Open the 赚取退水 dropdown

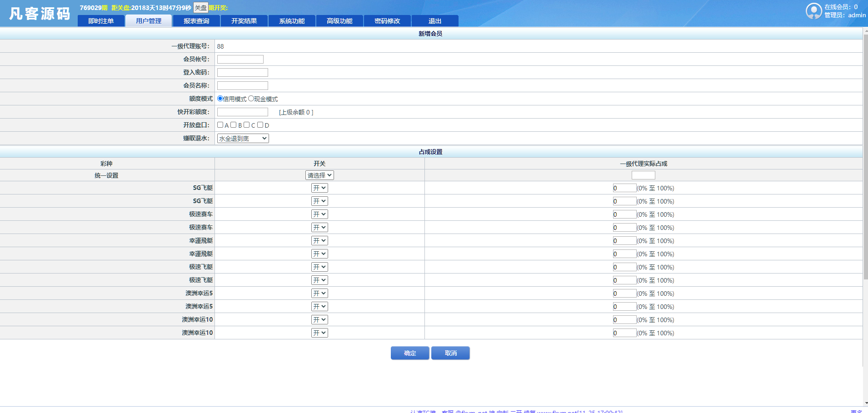point(242,138)
